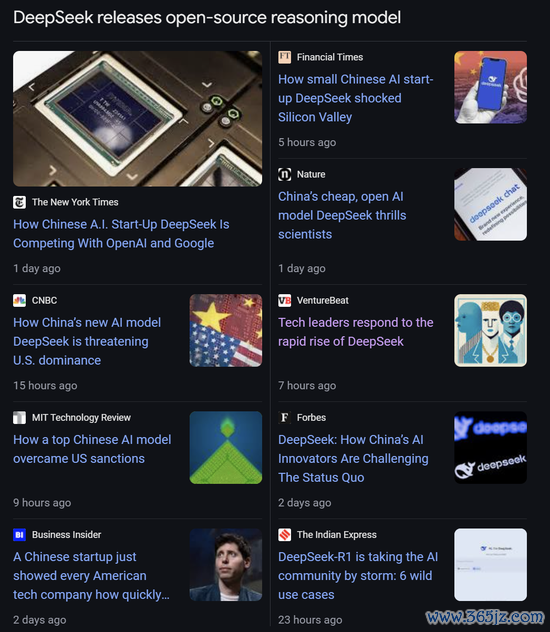Open 'Tech leaders respond to the rapid rise' link
Image resolution: width=550 pixels, height=632 pixels.
point(356,332)
